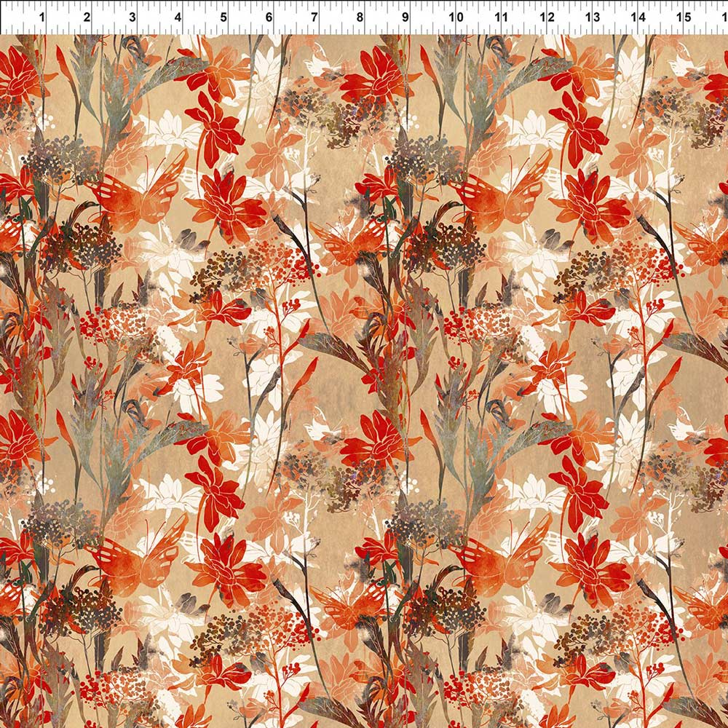Tap the number 8 on the ruler

[x=360, y=17]
